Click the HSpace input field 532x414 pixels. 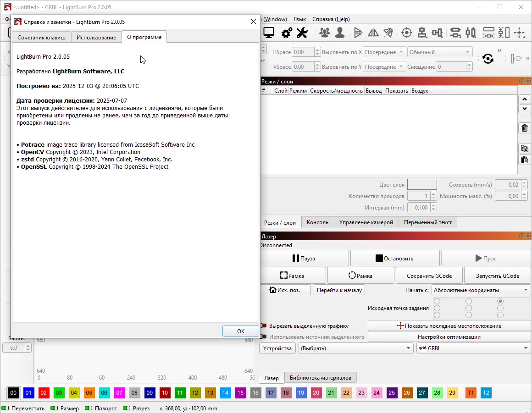[x=303, y=52]
